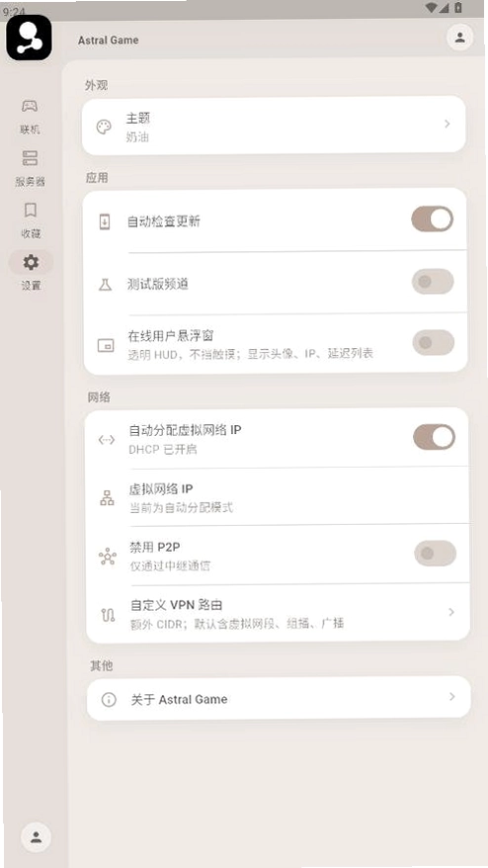
Task: Click the user avatar at sidebar bottom
Action: point(36,837)
